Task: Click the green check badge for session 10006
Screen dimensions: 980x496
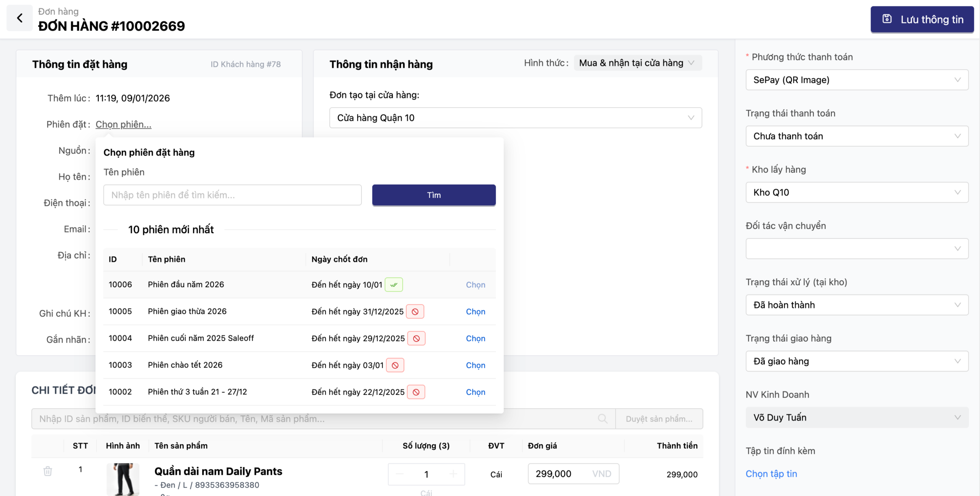Action: [x=394, y=285]
